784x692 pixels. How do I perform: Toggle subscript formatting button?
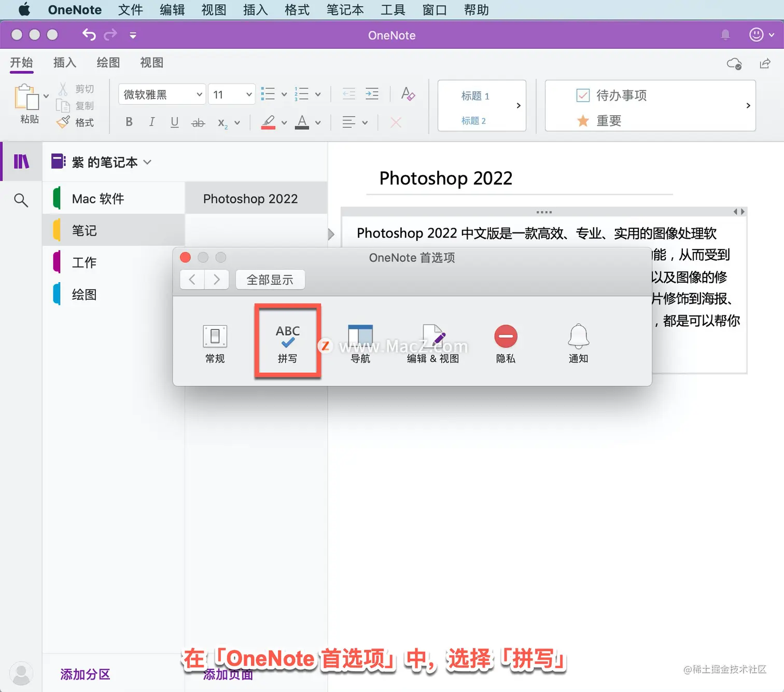pyautogui.click(x=222, y=123)
